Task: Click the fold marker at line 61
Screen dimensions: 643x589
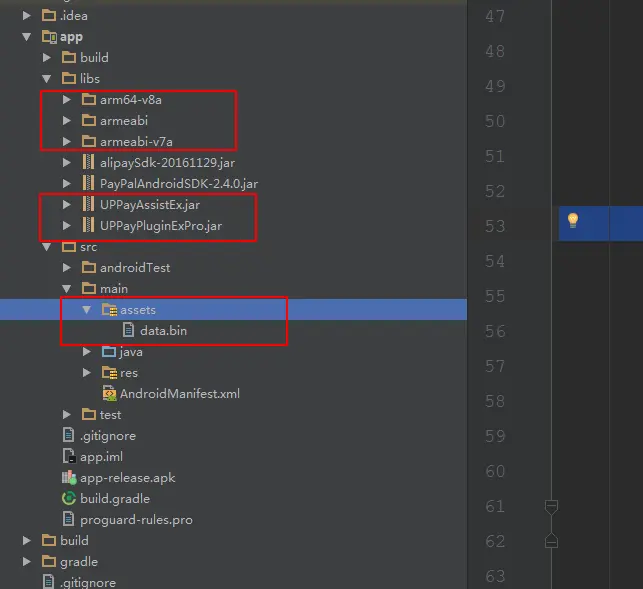Action: 551,507
